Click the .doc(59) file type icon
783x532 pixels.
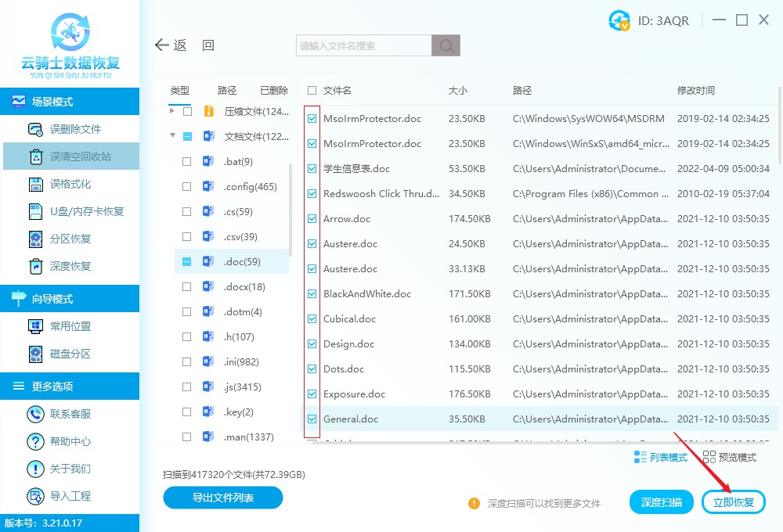pyautogui.click(x=208, y=261)
